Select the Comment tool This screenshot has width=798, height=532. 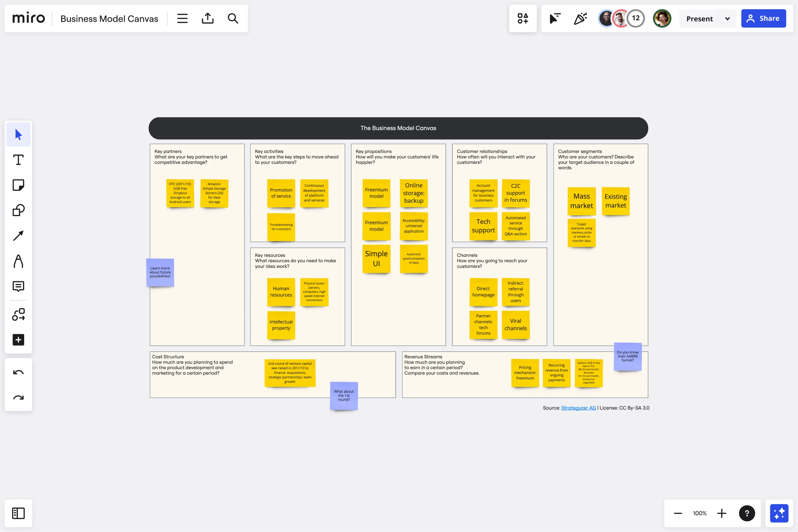(x=18, y=286)
